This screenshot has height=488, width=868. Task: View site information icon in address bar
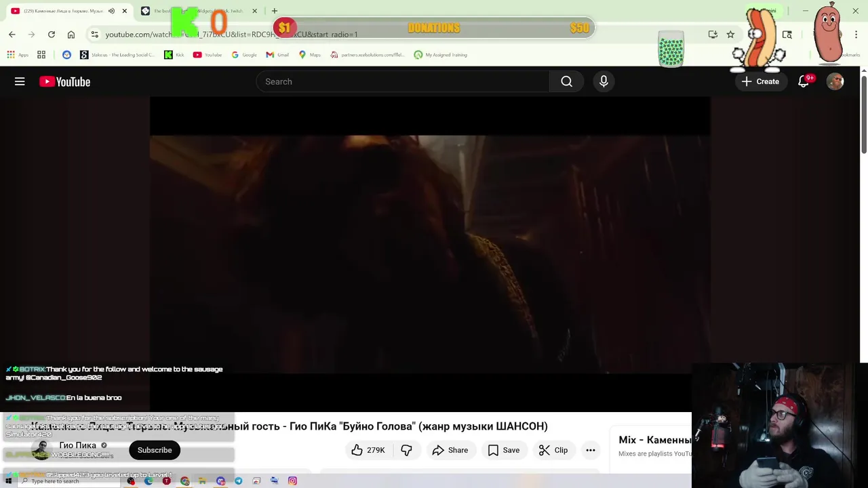tap(94, 34)
